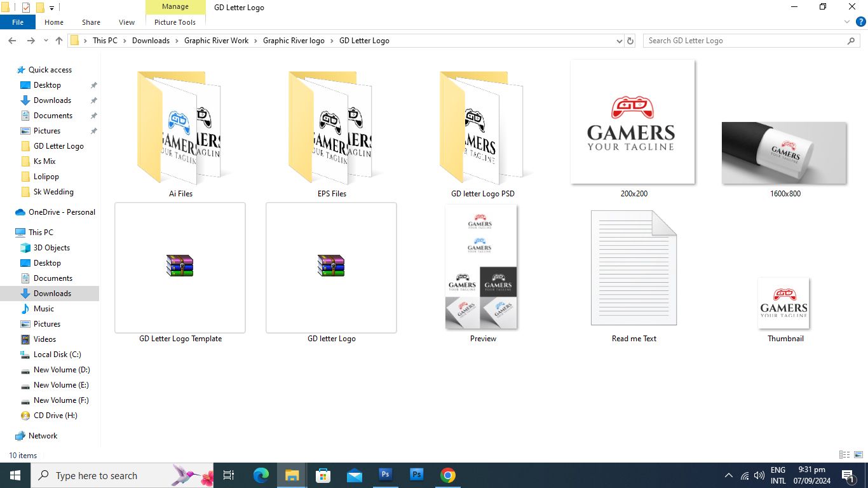868x488 pixels.
Task: Click the Up one level arrow
Action: pos(59,41)
